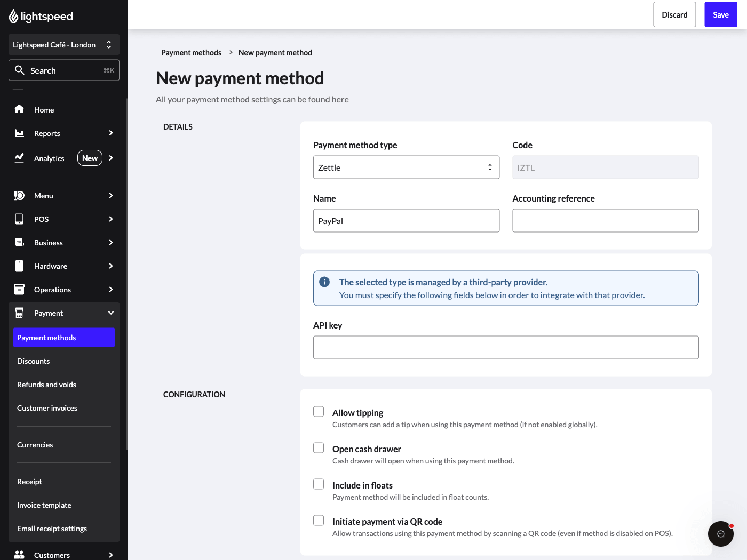The height and width of the screenshot is (560, 747).
Task: Click New payment method breadcrumb
Action: point(275,53)
